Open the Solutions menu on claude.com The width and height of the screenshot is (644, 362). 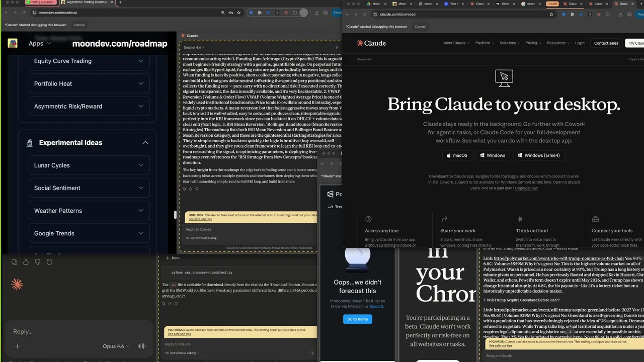(510, 43)
